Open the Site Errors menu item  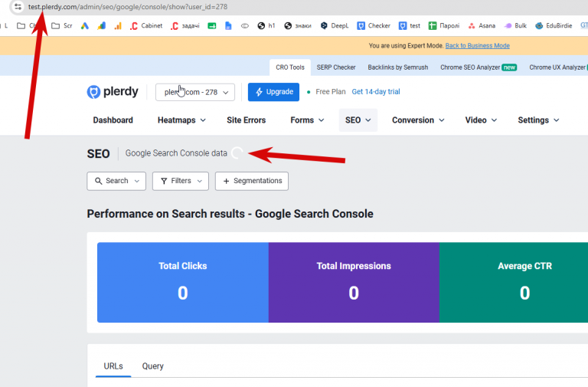click(x=246, y=120)
